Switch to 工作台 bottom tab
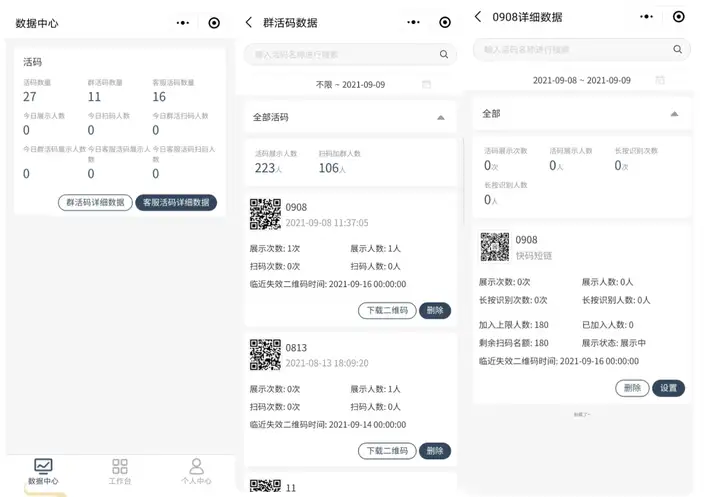 tap(120, 472)
